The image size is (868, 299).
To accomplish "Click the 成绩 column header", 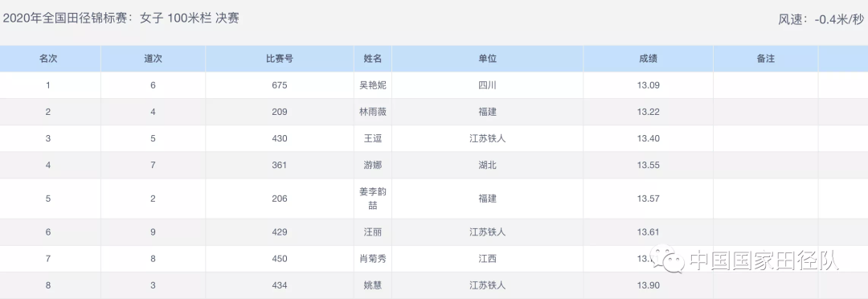I will coord(649,59).
